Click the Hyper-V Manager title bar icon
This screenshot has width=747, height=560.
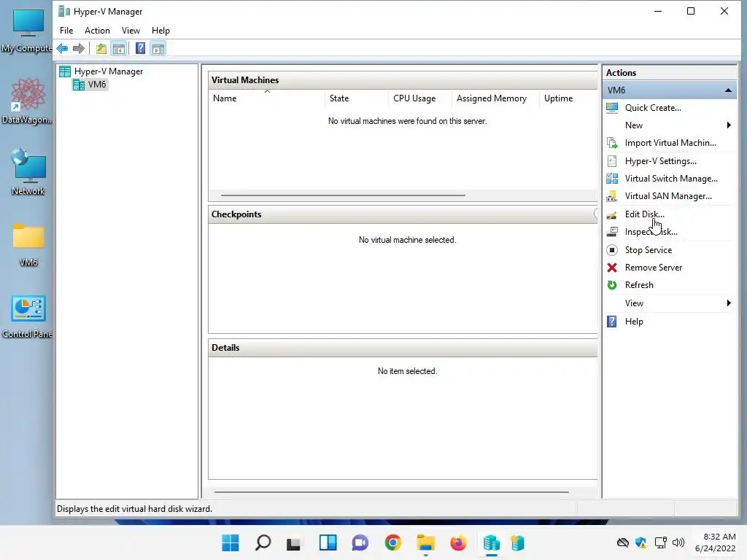pyautogui.click(x=64, y=11)
